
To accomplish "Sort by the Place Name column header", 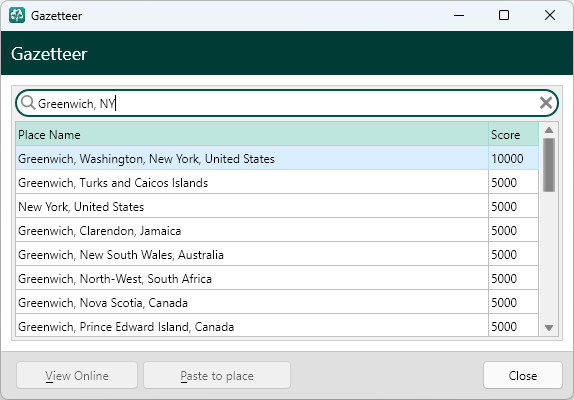I will 252,135.
